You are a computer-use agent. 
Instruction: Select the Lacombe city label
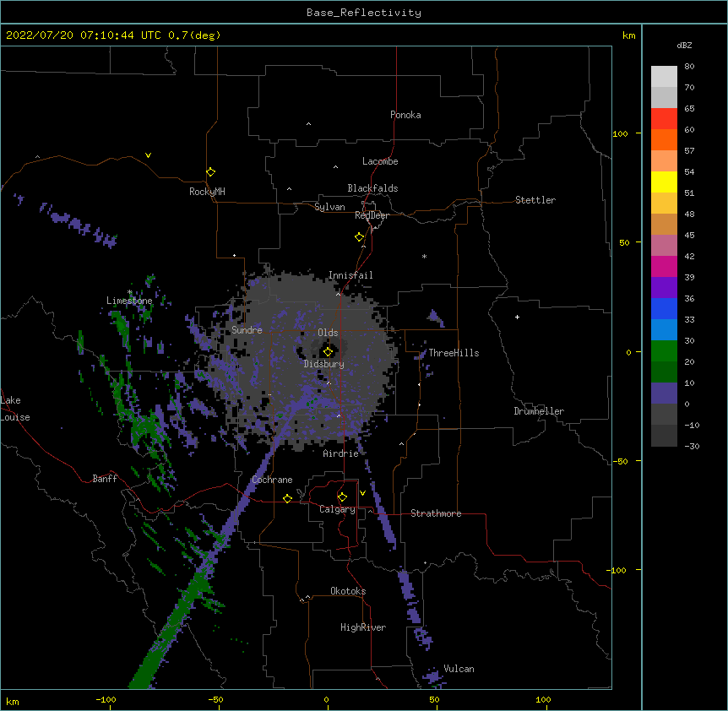point(380,161)
